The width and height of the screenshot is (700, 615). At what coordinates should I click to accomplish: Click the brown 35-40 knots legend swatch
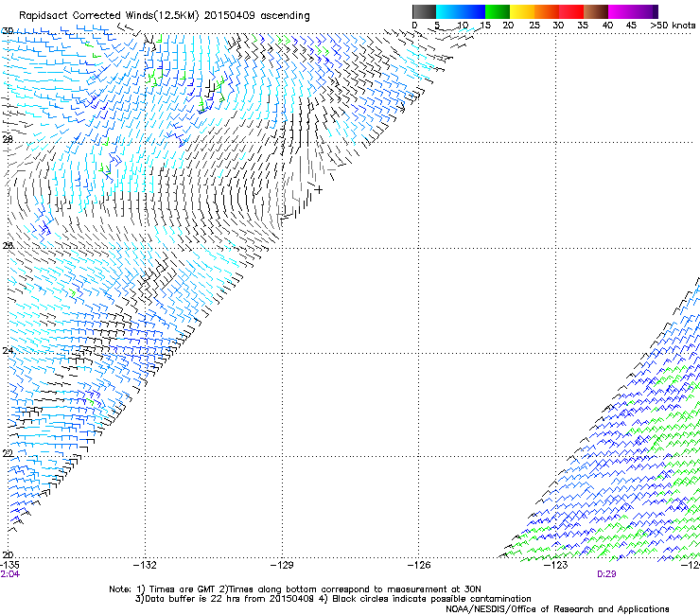pos(596,11)
